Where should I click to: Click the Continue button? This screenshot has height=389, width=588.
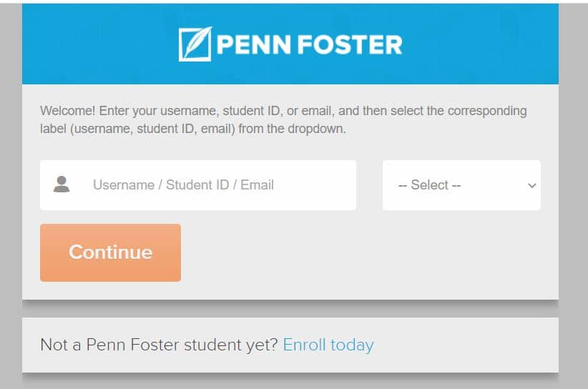(x=111, y=252)
